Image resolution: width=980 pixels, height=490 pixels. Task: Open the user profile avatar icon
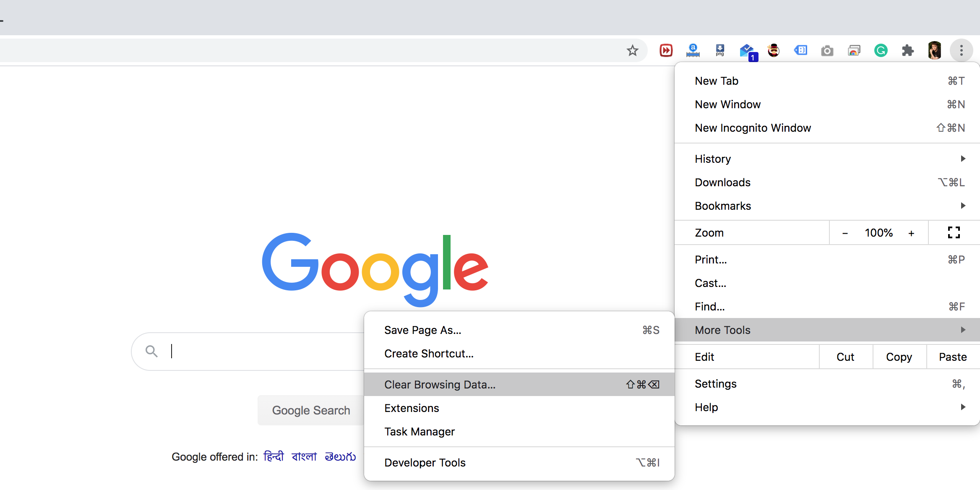click(x=934, y=50)
